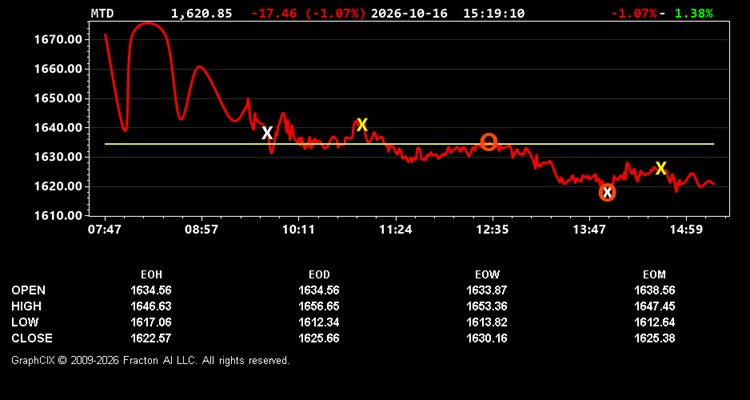
Task: Select the yellow X marker above 1640 line
Action: (x=362, y=125)
